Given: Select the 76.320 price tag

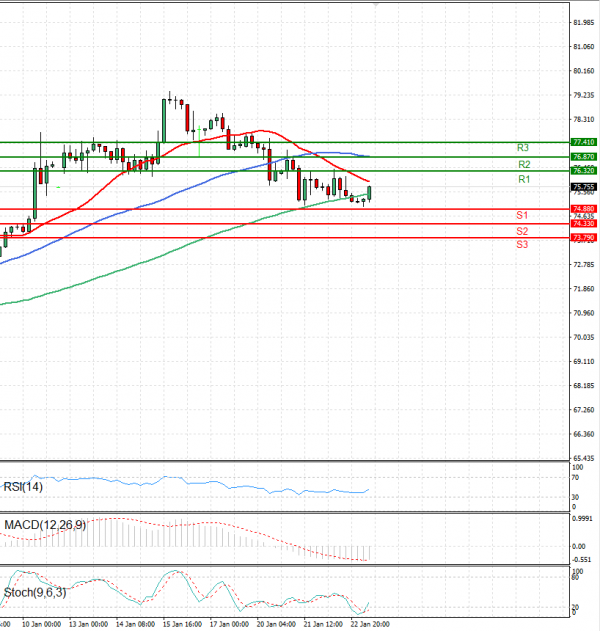Looking at the screenshot, I should pyautogui.click(x=584, y=171).
